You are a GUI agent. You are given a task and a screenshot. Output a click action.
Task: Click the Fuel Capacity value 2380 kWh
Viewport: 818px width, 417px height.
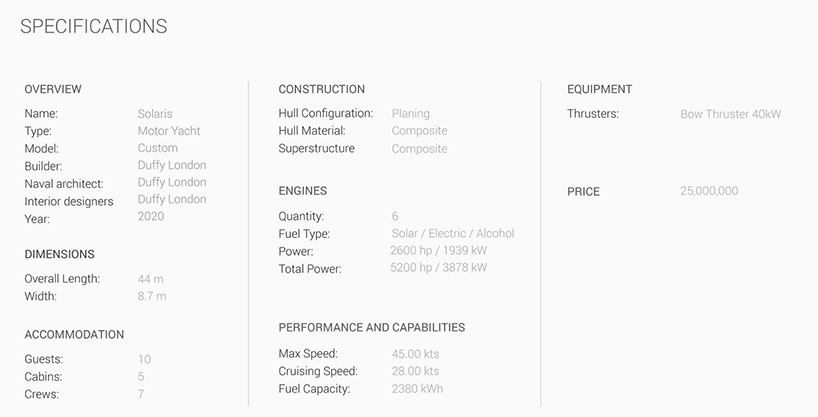pos(417,389)
